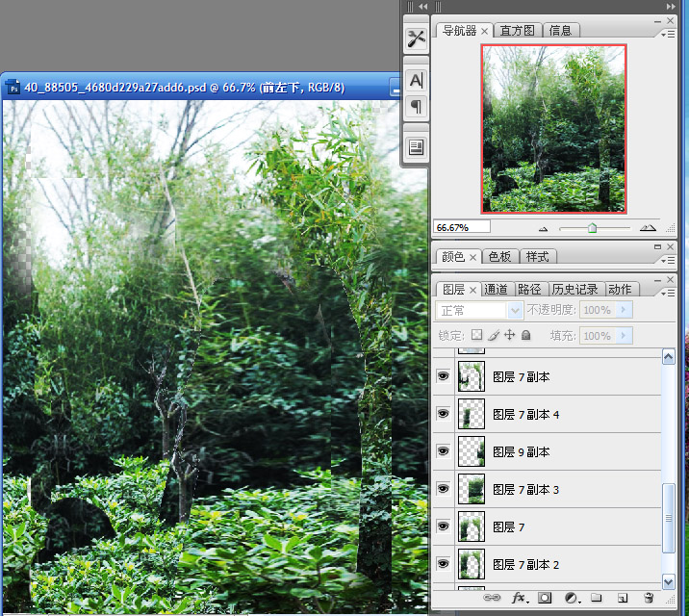This screenshot has width=689, height=616.
Task: Select layer thumbnail of 图层 7 副本
Action: (472, 376)
